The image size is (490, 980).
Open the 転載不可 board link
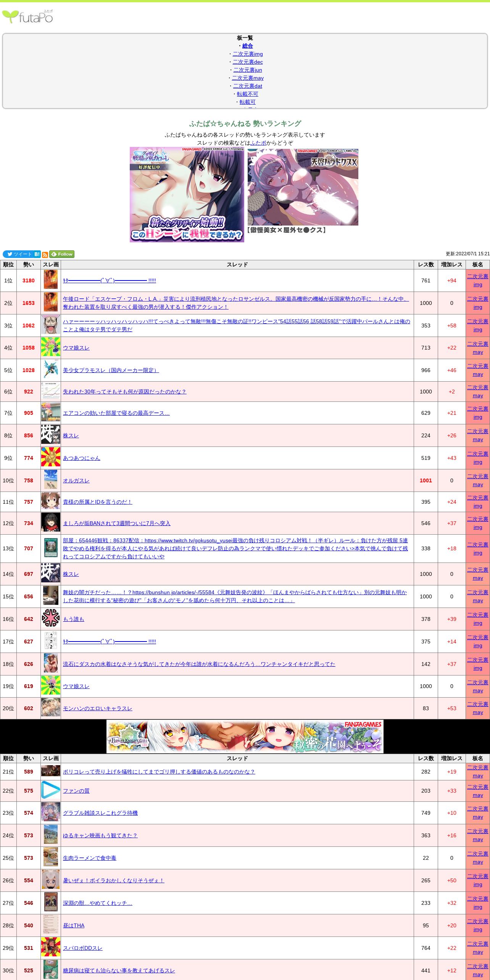point(248,94)
